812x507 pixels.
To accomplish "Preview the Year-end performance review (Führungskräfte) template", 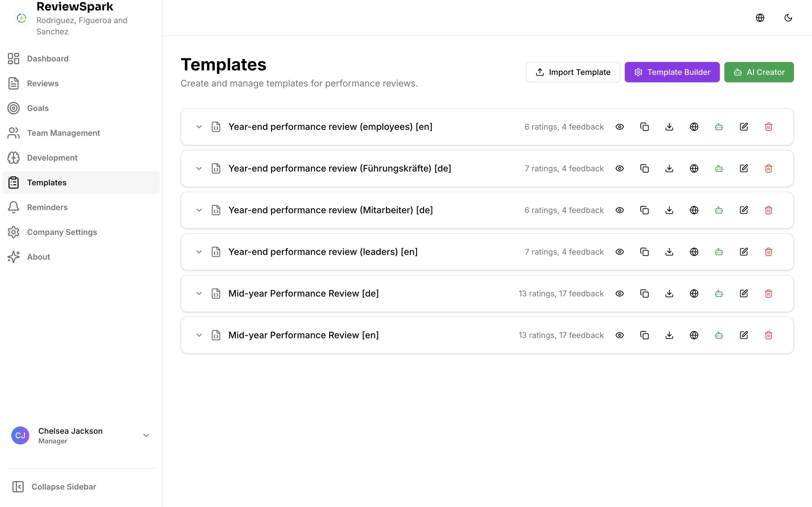I will (619, 168).
